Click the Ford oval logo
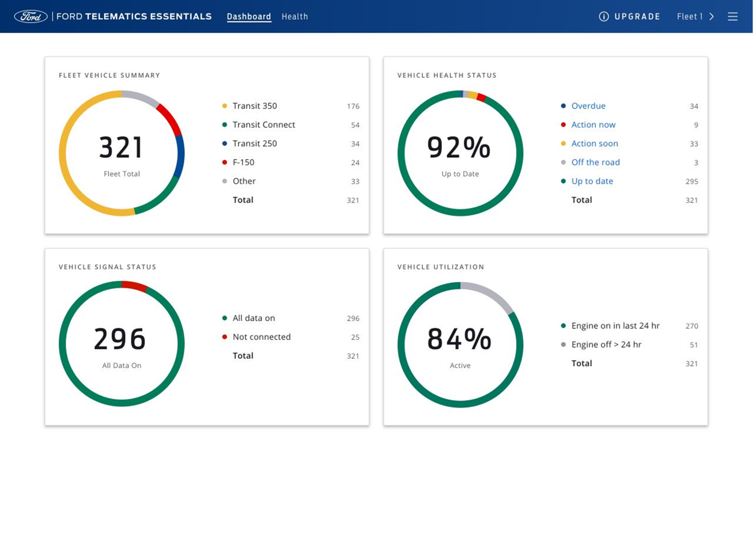Screen dimensions: 756x549 pyautogui.click(x=31, y=17)
